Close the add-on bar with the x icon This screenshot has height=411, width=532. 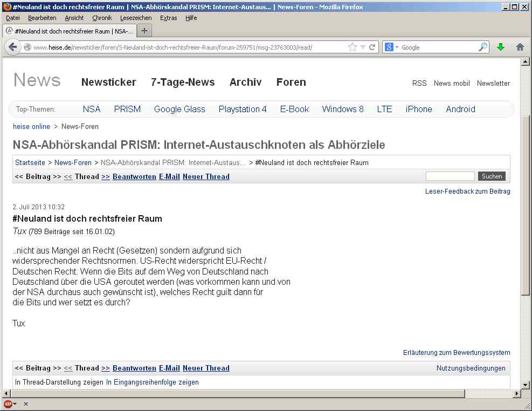(x=25, y=403)
